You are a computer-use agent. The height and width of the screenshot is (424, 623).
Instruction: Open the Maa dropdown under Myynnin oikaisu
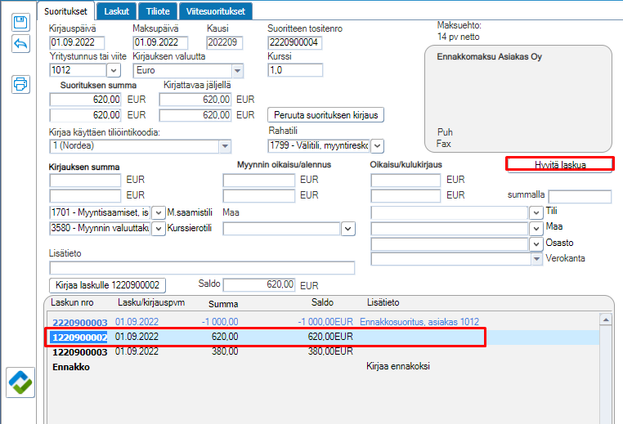(x=348, y=228)
